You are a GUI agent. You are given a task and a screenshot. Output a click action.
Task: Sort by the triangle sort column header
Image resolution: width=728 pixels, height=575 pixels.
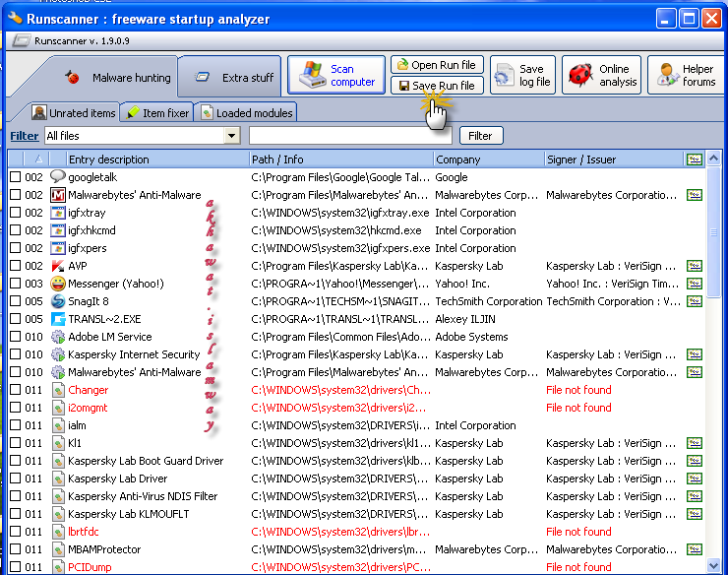35,160
